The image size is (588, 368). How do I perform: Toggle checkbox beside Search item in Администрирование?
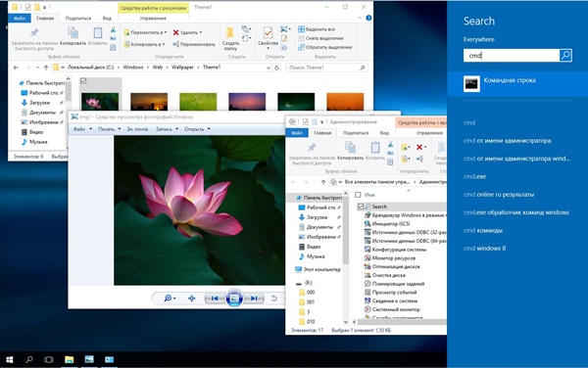(x=361, y=207)
